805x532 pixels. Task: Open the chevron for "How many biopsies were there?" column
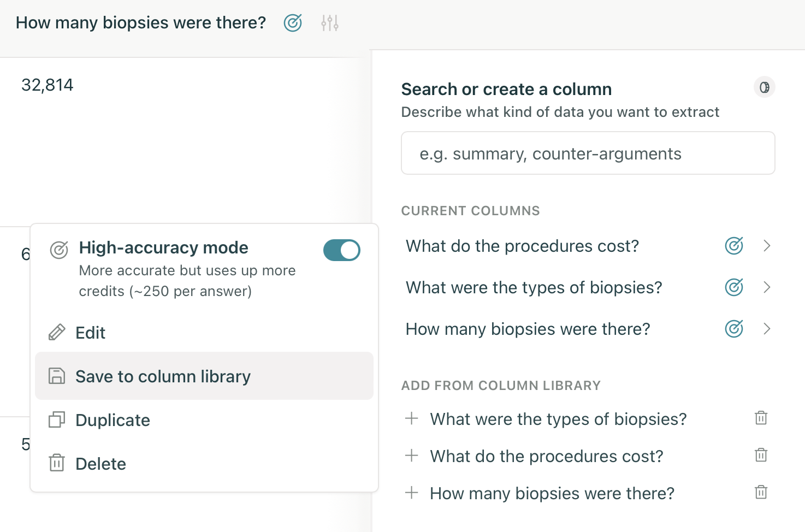click(768, 329)
